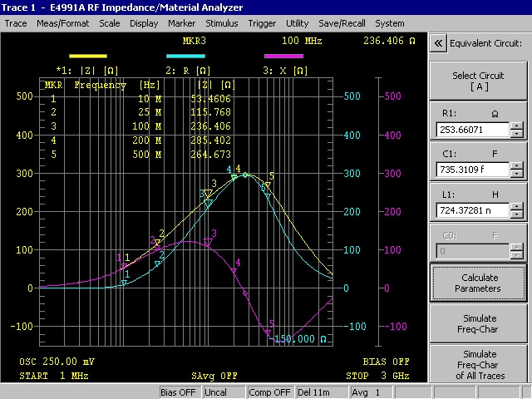532x399 pixels.
Task: Click yellow marker 3 on |Z| trace
Action: click(209, 194)
